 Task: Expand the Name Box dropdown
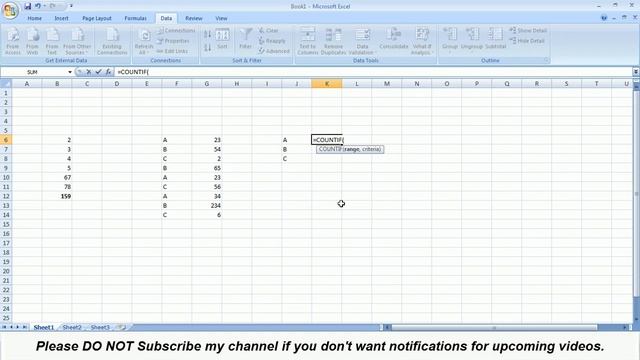[70, 72]
